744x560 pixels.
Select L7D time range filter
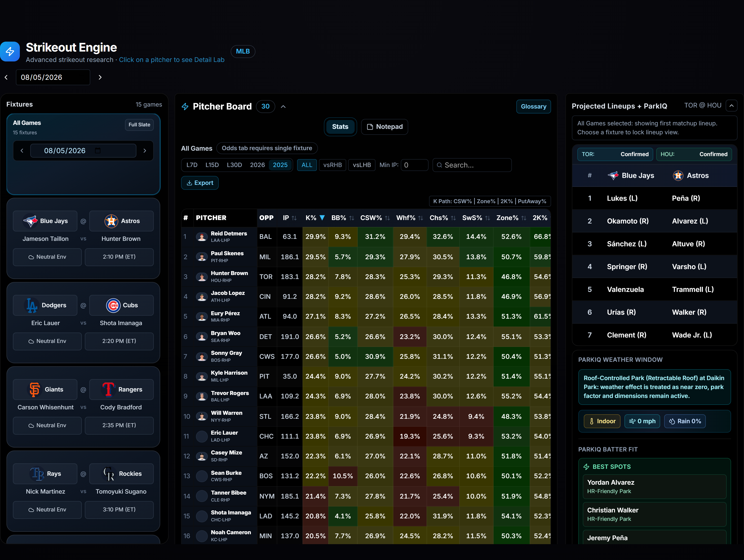(x=192, y=165)
